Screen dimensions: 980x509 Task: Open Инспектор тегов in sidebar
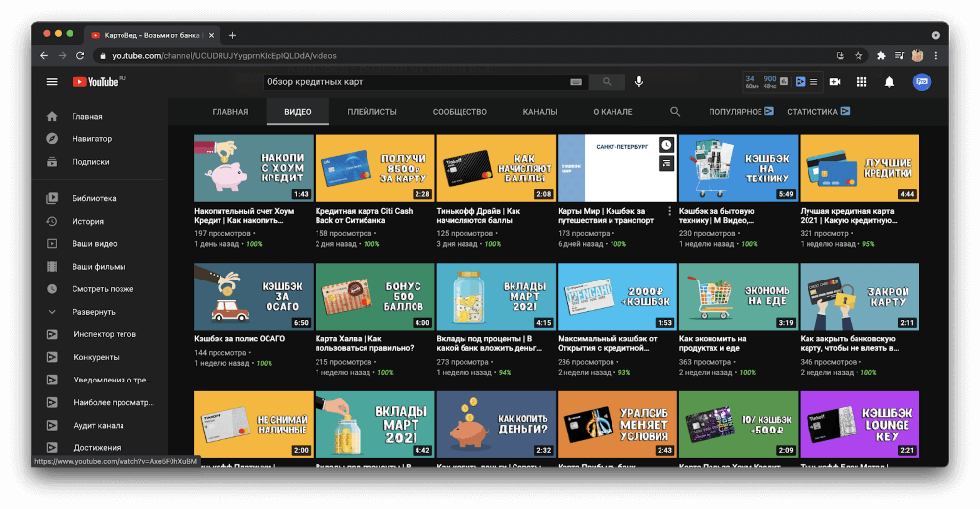pyautogui.click(x=105, y=334)
